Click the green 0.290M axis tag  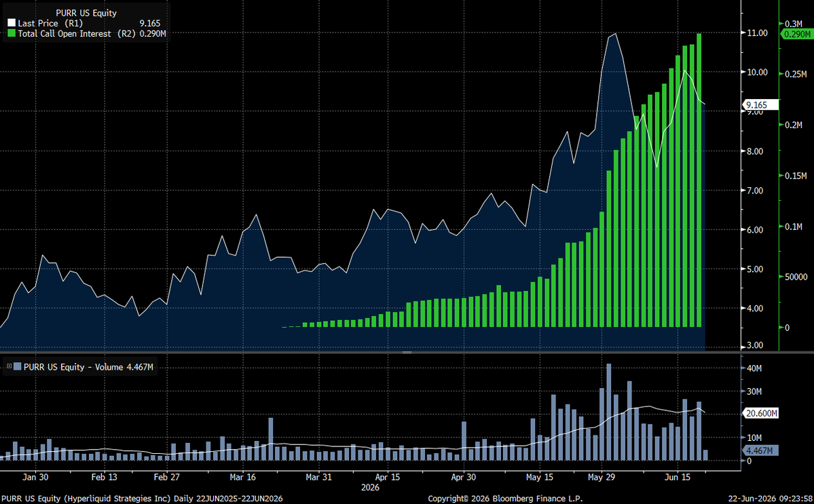pyautogui.click(x=797, y=34)
